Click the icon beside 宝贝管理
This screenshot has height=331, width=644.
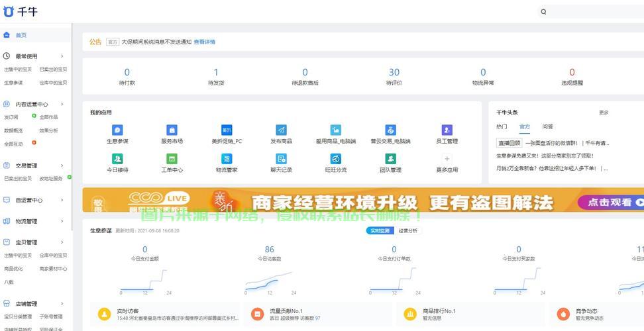click(6, 242)
